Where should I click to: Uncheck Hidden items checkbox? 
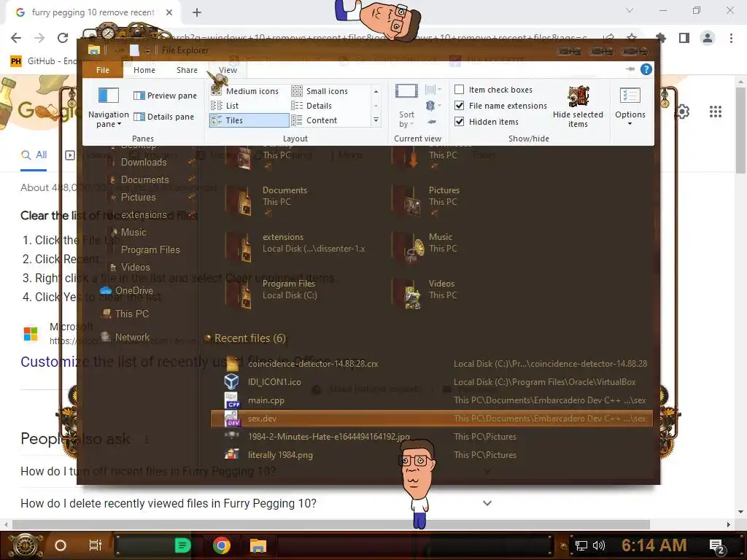pos(487,122)
